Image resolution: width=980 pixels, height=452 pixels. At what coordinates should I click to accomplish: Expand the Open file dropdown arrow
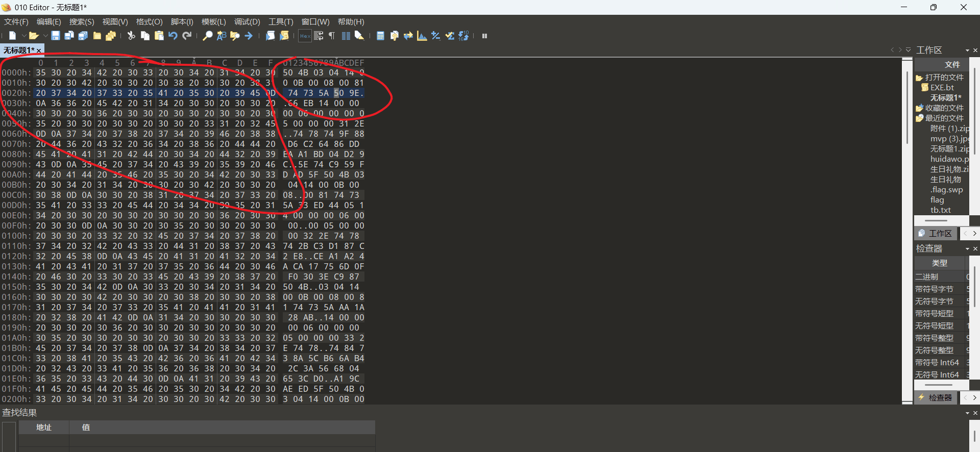tap(45, 36)
